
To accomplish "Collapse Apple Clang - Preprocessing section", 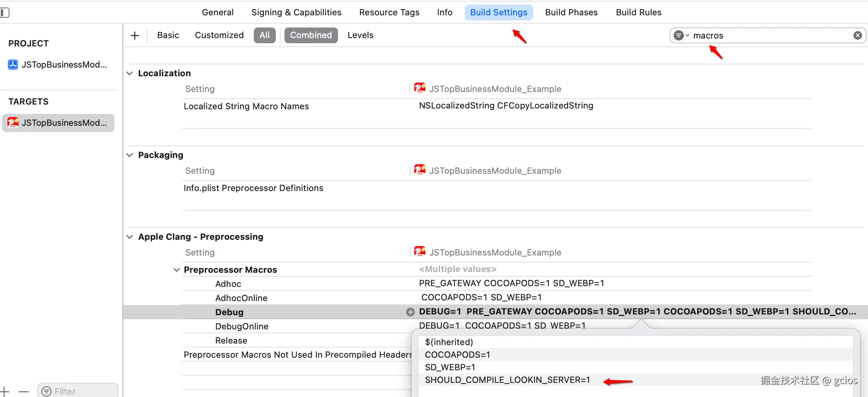I will [x=129, y=237].
